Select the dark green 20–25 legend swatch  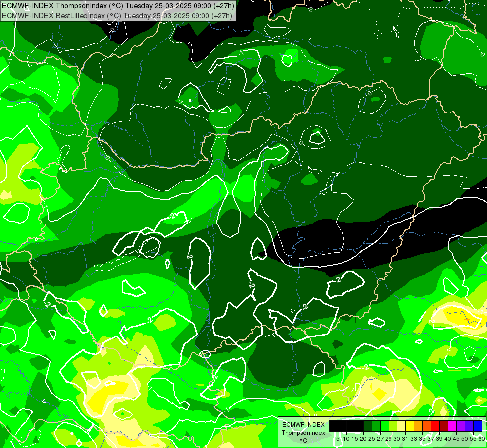368,426
